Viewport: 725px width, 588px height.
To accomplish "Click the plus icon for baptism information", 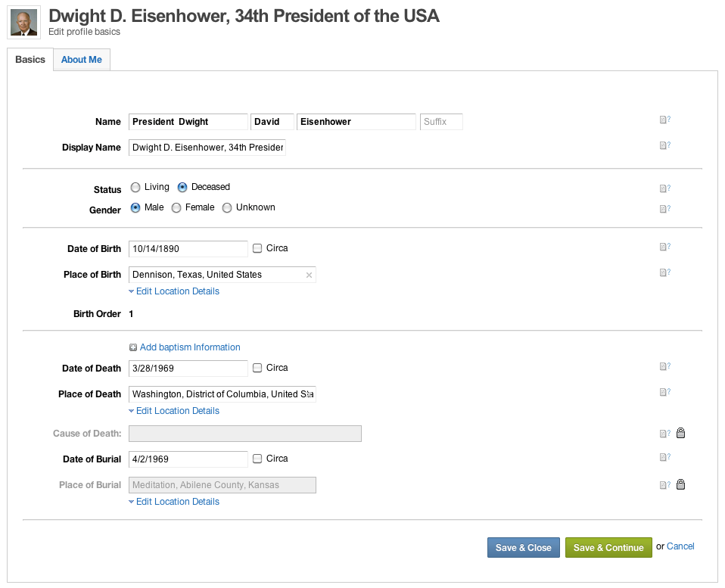I will [x=133, y=347].
